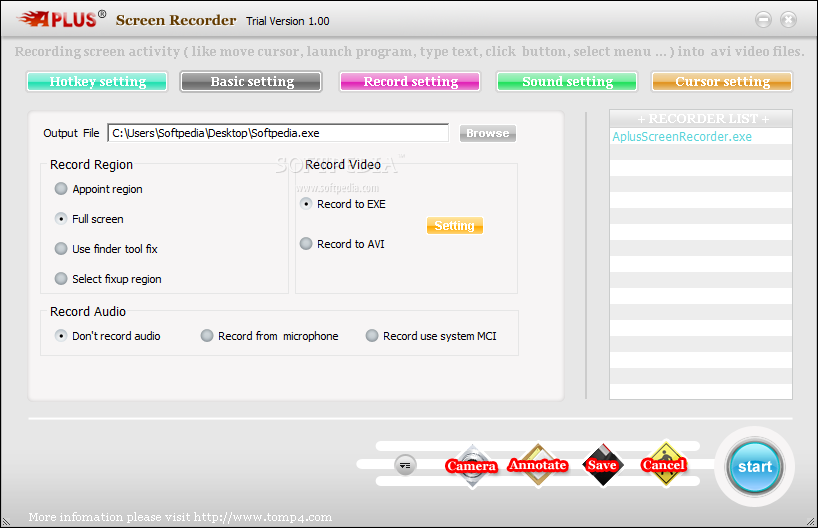
Task: Open the Cursor setting tab
Action: click(x=722, y=81)
